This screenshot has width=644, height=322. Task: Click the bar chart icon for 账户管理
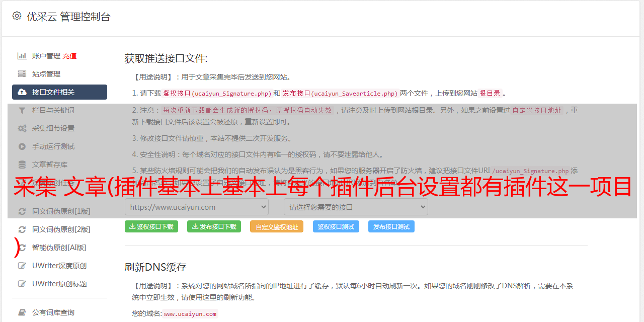point(22,56)
